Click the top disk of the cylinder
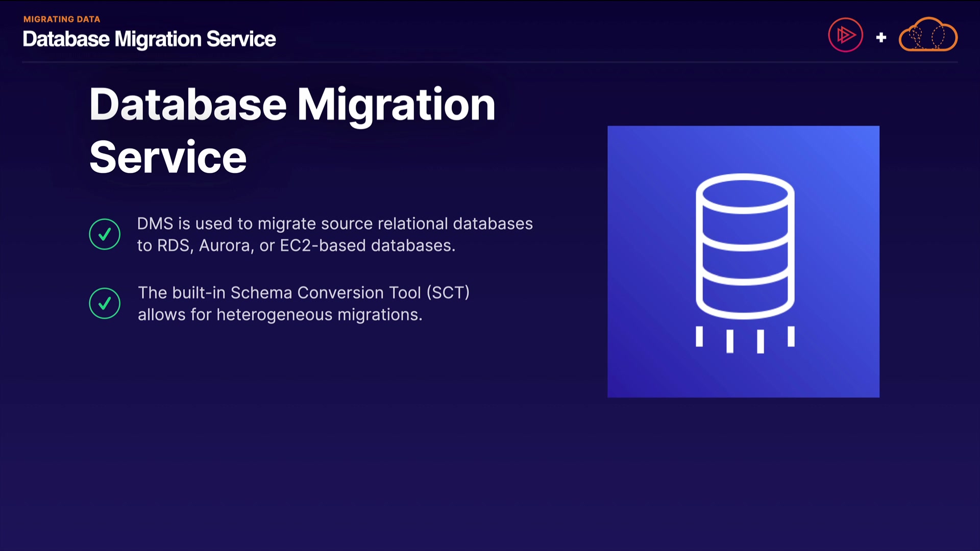 745,193
